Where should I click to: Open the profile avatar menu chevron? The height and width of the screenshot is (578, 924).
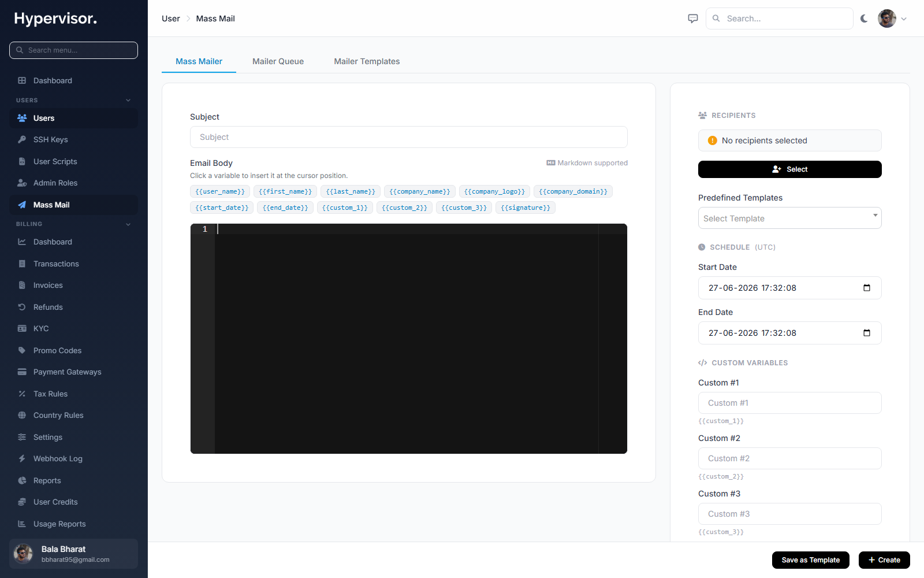click(x=904, y=18)
